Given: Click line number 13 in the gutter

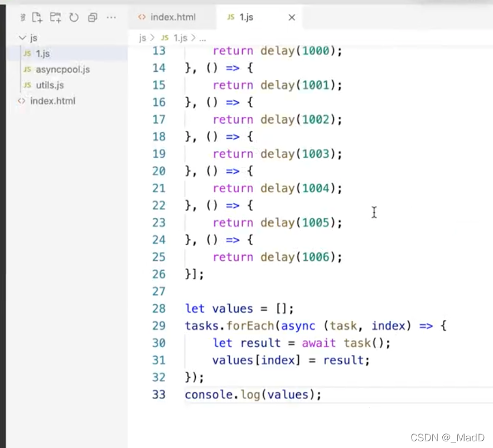Looking at the screenshot, I should 159,51.
